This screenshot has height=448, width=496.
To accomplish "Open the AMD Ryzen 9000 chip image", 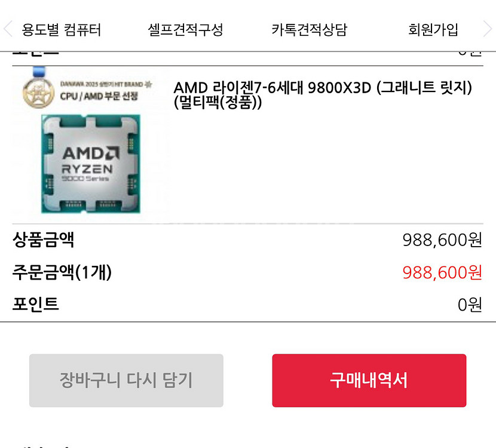I will 91,164.
